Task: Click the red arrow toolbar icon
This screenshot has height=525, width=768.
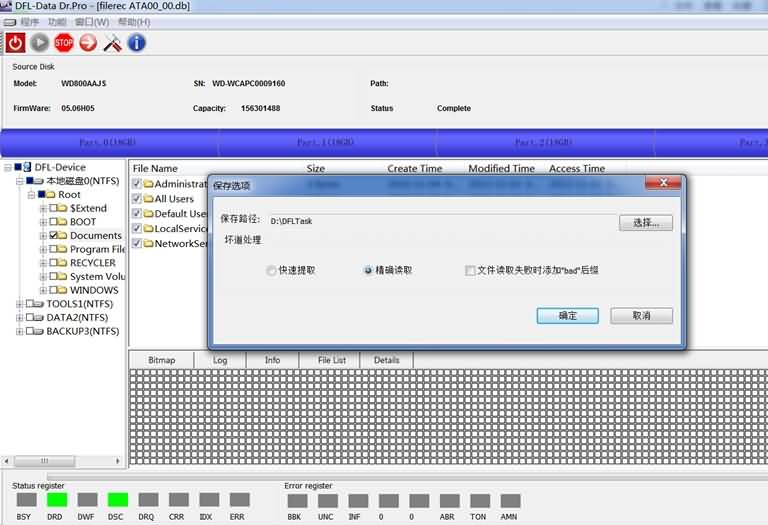Action: click(88, 42)
